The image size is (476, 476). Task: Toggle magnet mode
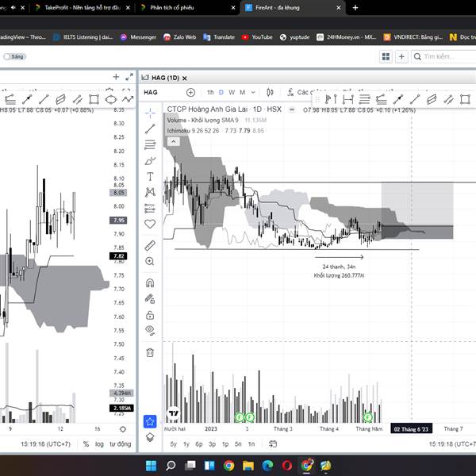coord(150,283)
